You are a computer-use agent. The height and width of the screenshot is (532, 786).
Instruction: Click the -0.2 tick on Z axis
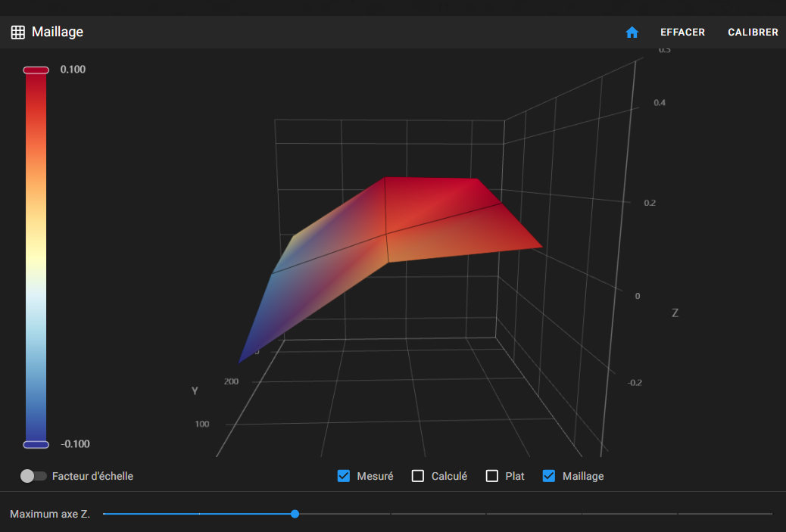coord(635,383)
